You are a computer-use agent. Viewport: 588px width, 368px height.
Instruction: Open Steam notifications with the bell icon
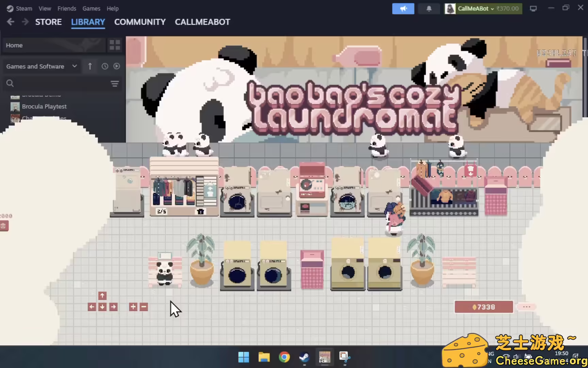pos(429,9)
